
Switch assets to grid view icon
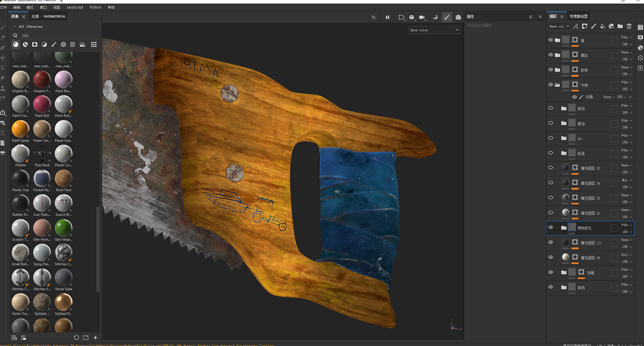tap(93, 45)
